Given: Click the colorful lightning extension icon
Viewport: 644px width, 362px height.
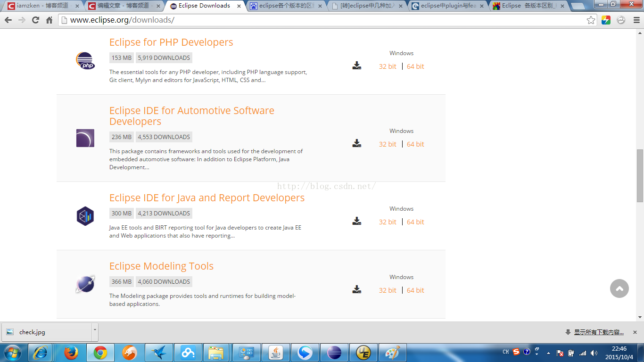Looking at the screenshot, I should coord(606,20).
